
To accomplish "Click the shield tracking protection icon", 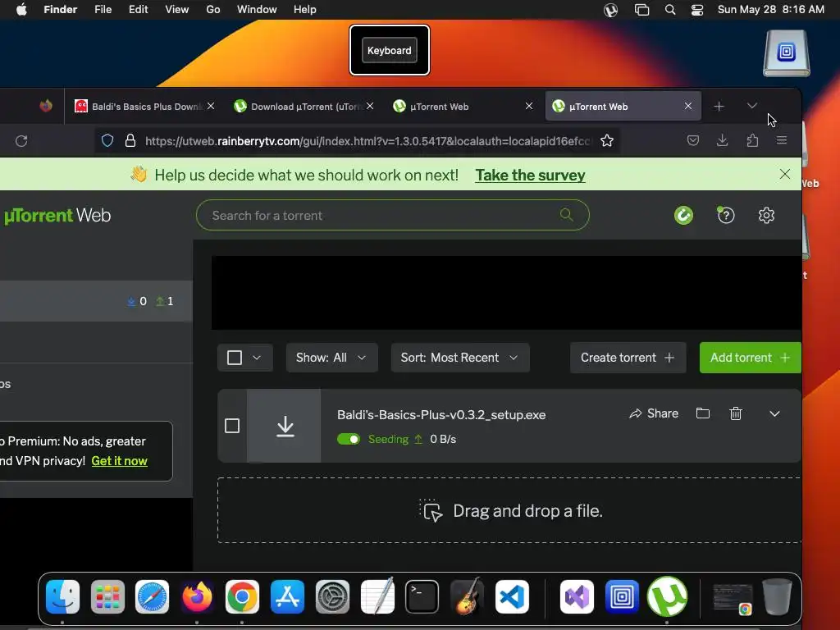I will click(107, 140).
